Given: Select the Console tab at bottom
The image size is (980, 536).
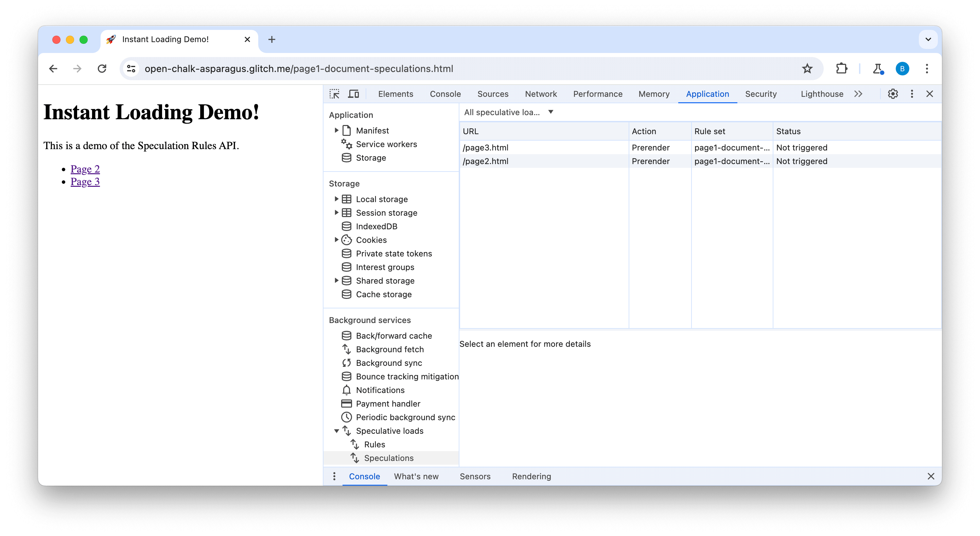Looking at the screenshot, I should point(365,476).
